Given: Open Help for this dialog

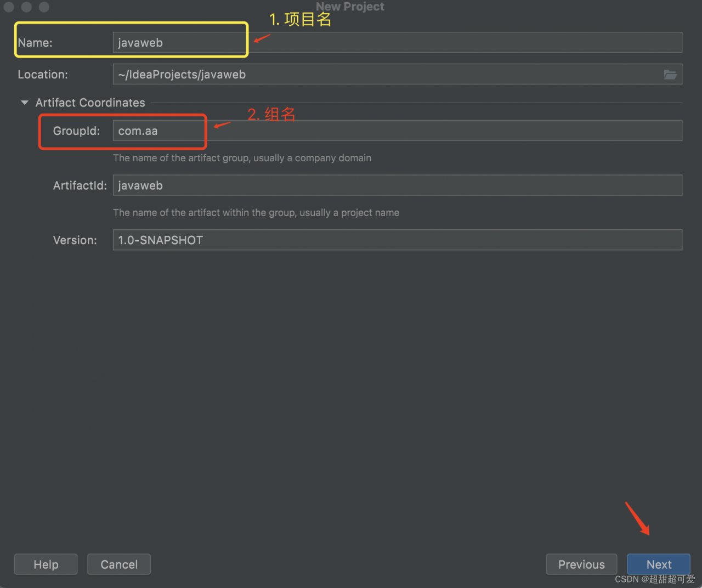Looking at the screenshot, I should click(x=46, y=564).
